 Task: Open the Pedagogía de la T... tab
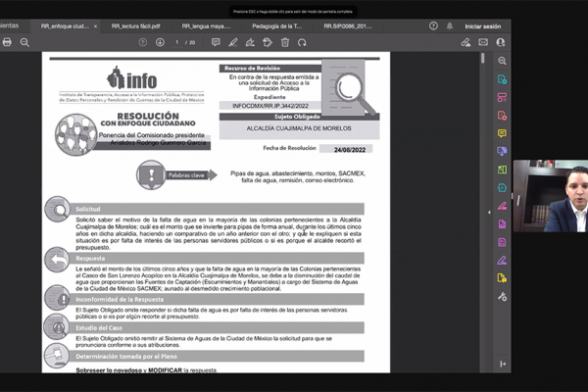click(x=276, y=26)
